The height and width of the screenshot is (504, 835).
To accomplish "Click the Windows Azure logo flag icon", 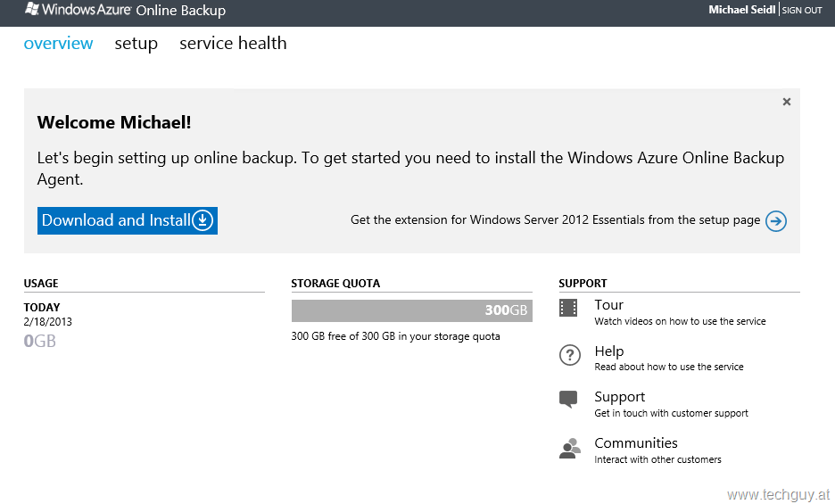I will pyautogui.click(x=32, y=9).
